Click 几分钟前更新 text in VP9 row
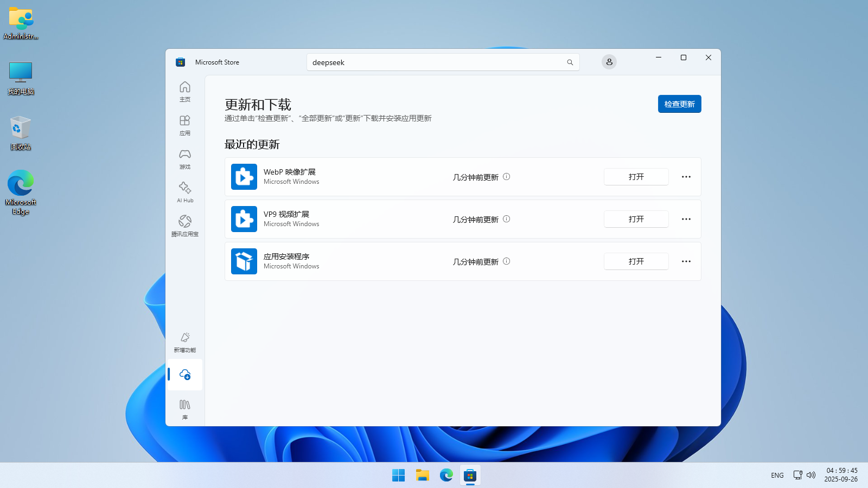This screenshot has width=868, height=488. pyautogui.click(x=476, y=220)
